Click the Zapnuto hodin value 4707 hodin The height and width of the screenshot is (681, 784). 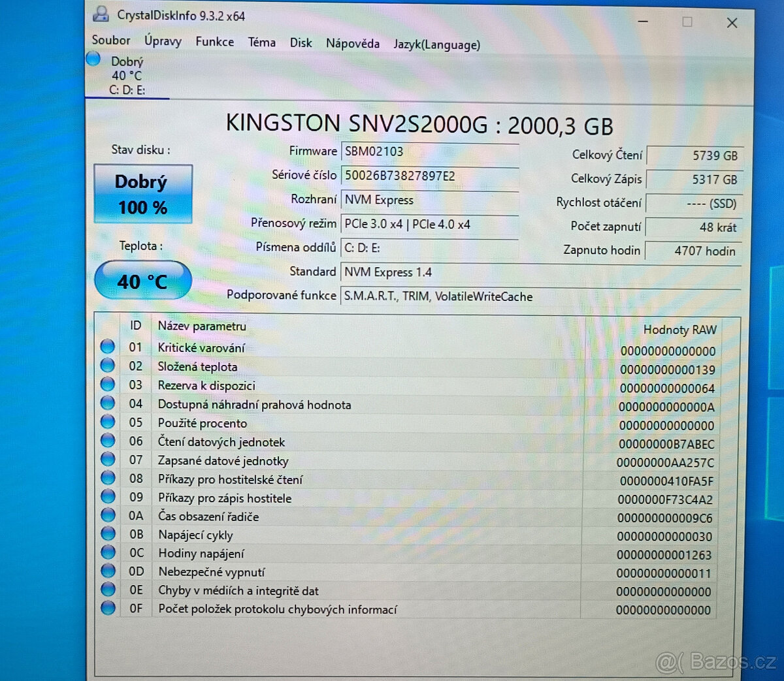(694, 251)
